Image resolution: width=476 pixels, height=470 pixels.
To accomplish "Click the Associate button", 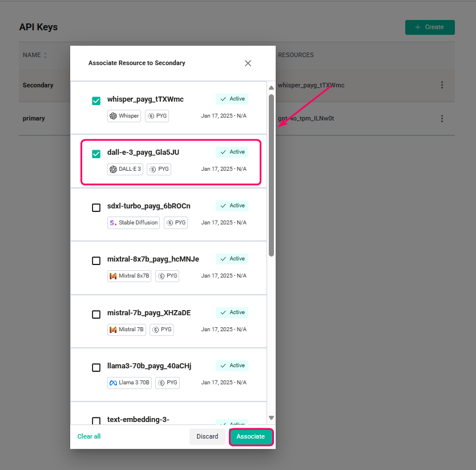I will tap(251, 436).
